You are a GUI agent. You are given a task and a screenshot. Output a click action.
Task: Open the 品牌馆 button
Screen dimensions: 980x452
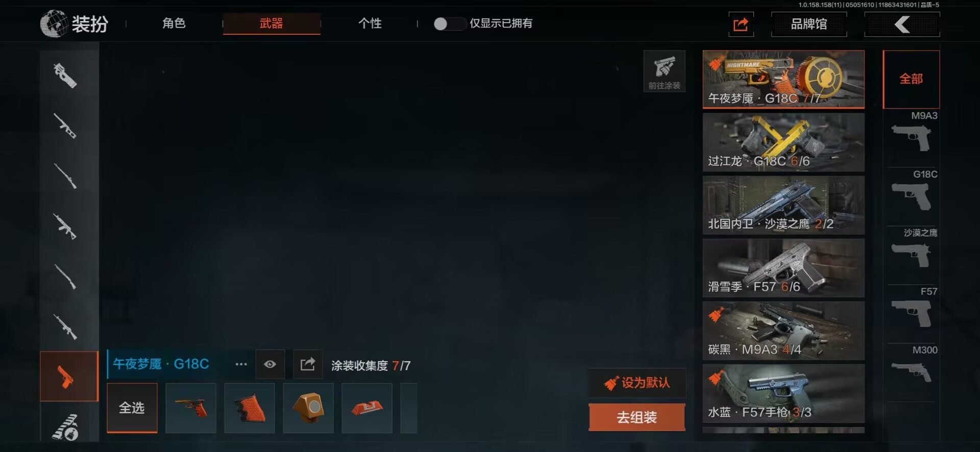(809, 24)
